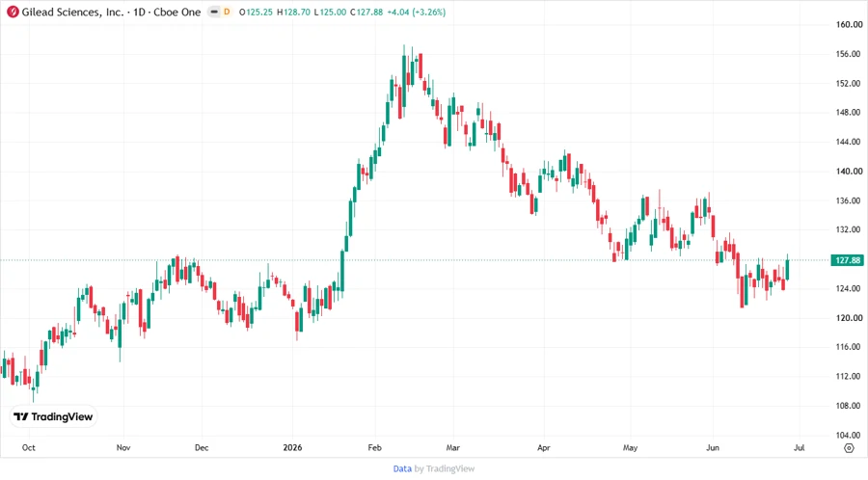Click the Gilead Sciences red logo icon

(13, 12)
